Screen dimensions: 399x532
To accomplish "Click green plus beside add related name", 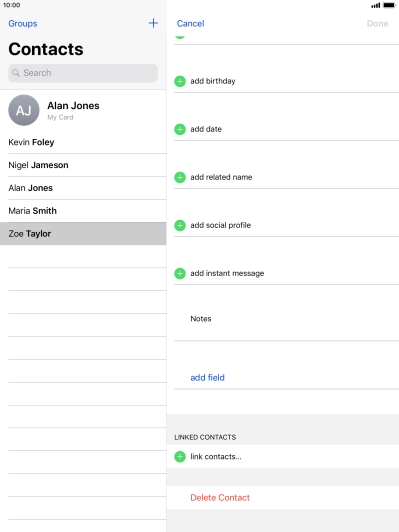I will click(x=180, y=177).
